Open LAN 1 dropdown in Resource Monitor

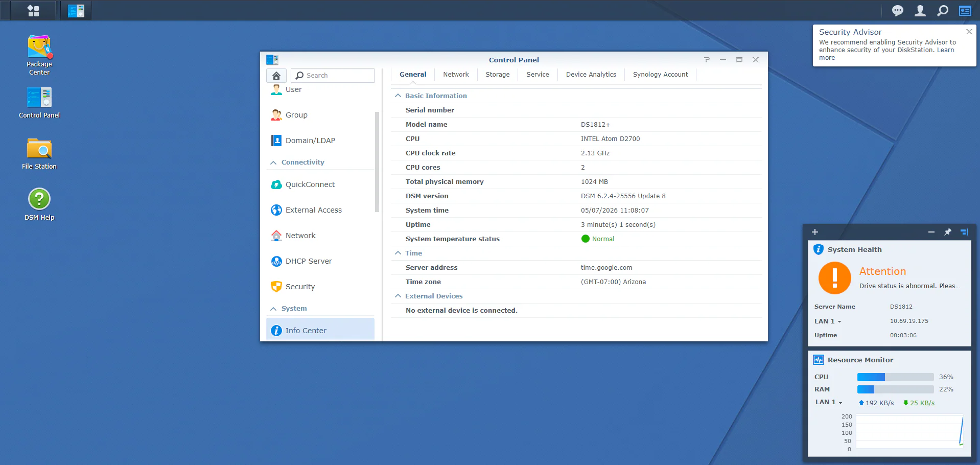829,402
